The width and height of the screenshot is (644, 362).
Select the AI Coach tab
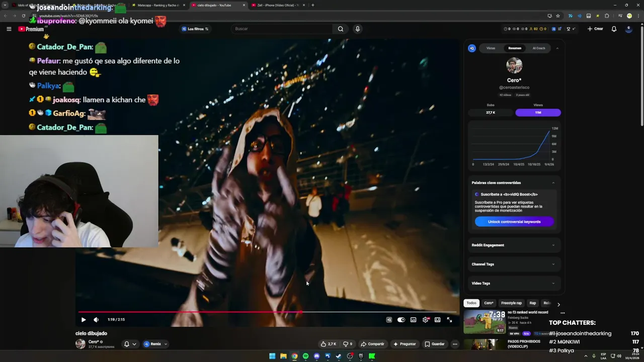(539, 48)
